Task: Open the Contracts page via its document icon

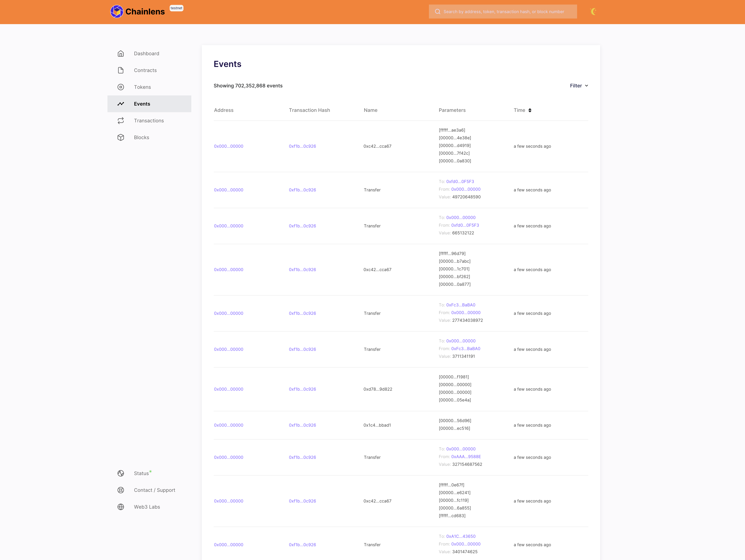Action: click(x=121, y=70)
